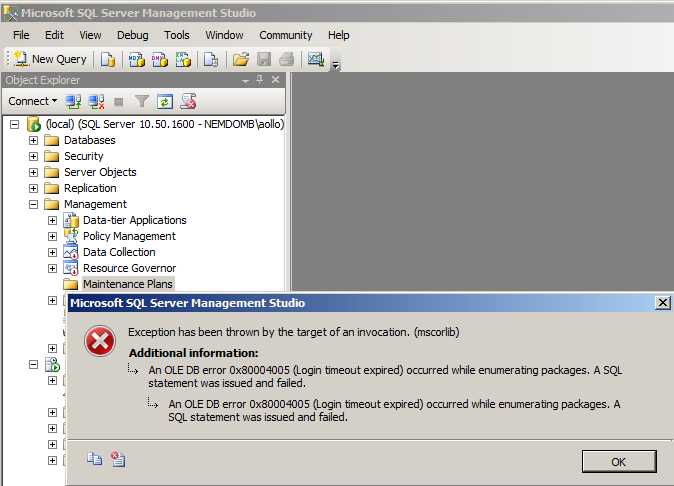Toggle the Object Explorer auto-hide pin

click(x=260, y=79)
